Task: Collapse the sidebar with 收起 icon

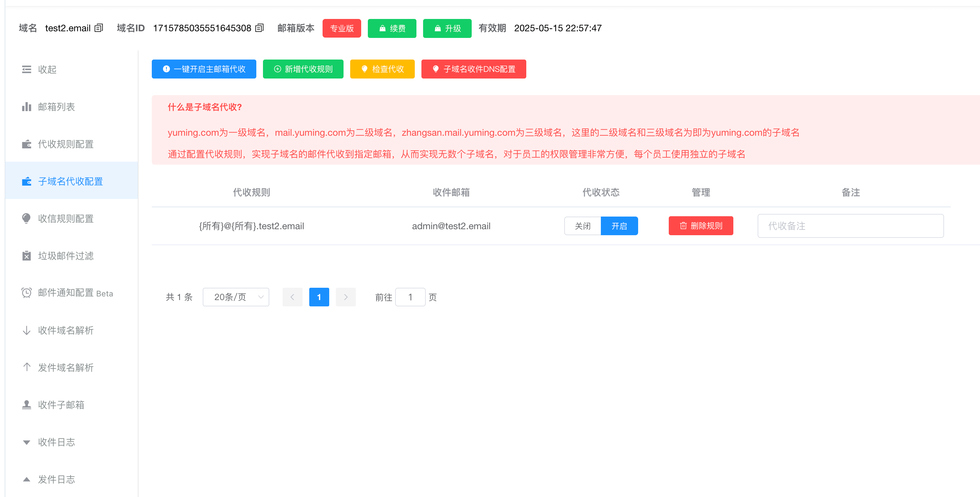Action: coord(27,70)
